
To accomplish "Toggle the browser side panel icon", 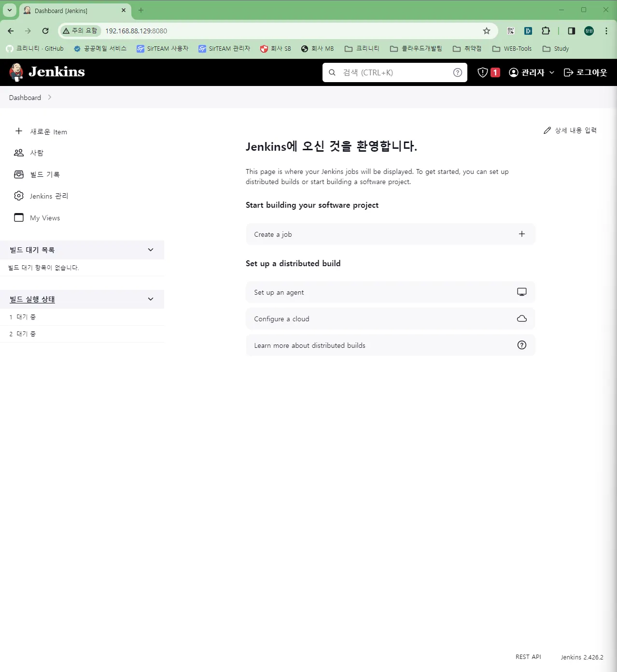I will tap(572, 31).
